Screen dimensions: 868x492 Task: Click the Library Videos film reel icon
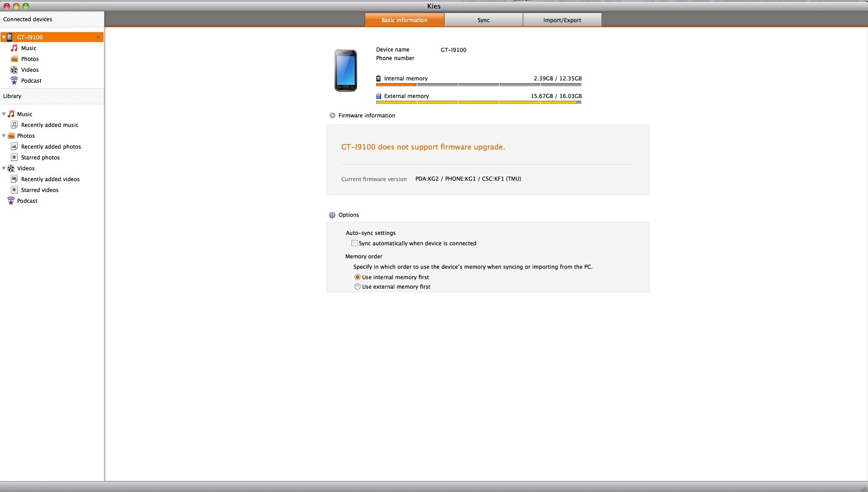[11, 168]
